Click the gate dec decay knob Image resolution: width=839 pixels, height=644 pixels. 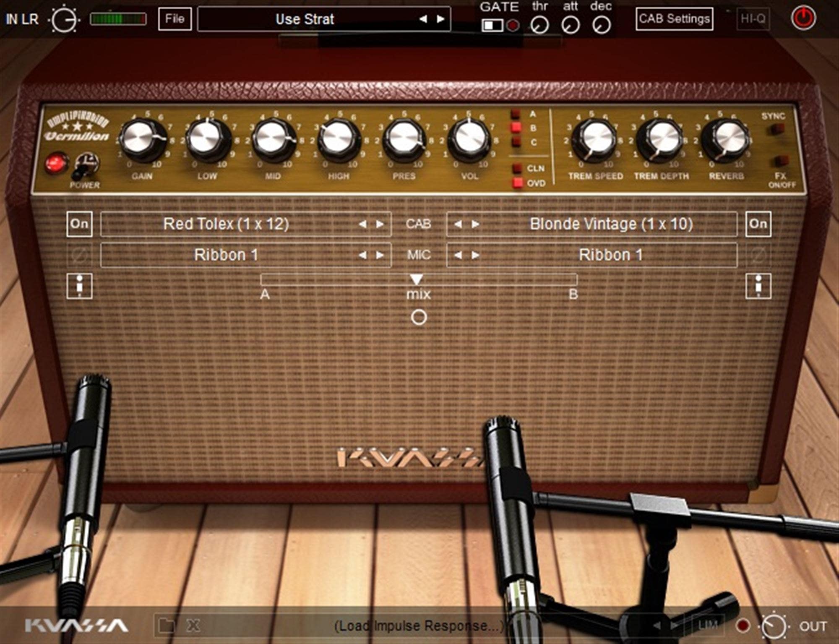(601, 25)
